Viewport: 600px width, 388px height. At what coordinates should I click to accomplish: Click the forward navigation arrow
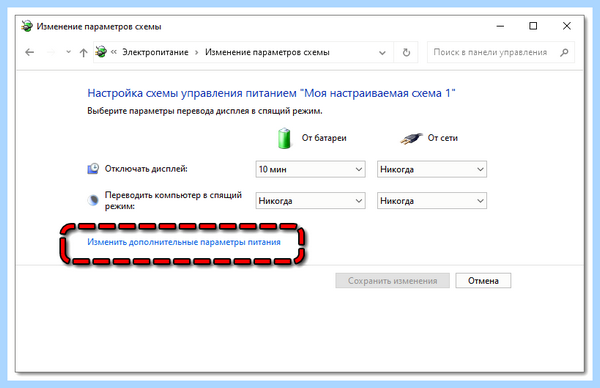click(51, 52)
